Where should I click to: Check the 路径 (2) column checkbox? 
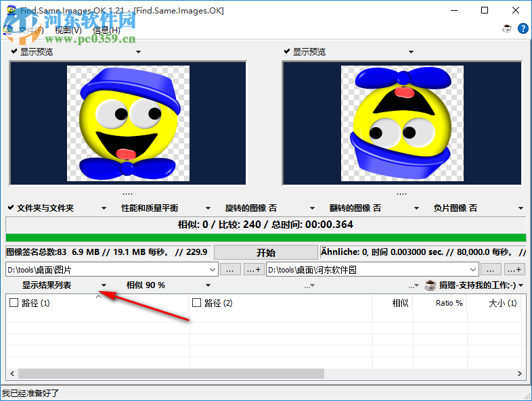point(196,302)
